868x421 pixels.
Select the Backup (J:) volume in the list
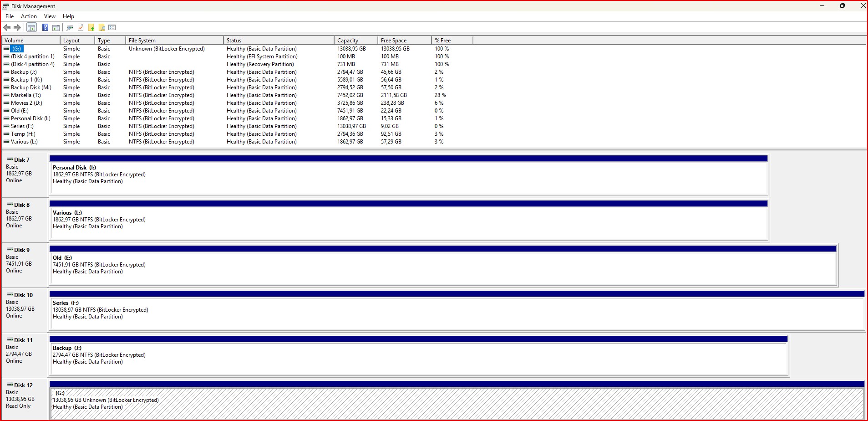point(237,72)
